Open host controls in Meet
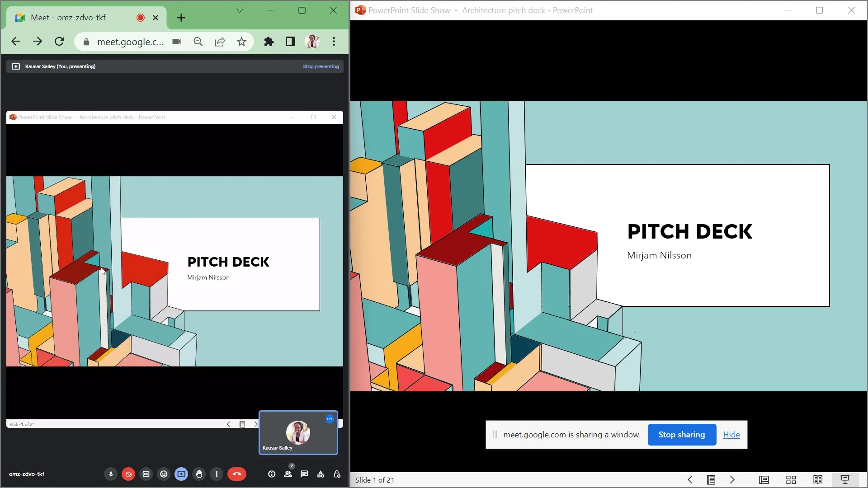The height and width of the screenshot is (488, 868). [x=337, y=474]
